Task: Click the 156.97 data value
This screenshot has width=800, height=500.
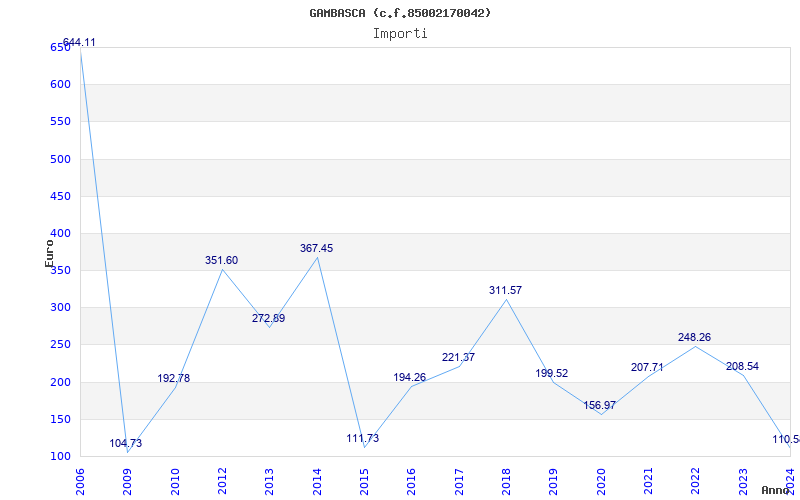Action: pyautogui.click(x=599, y=405)
